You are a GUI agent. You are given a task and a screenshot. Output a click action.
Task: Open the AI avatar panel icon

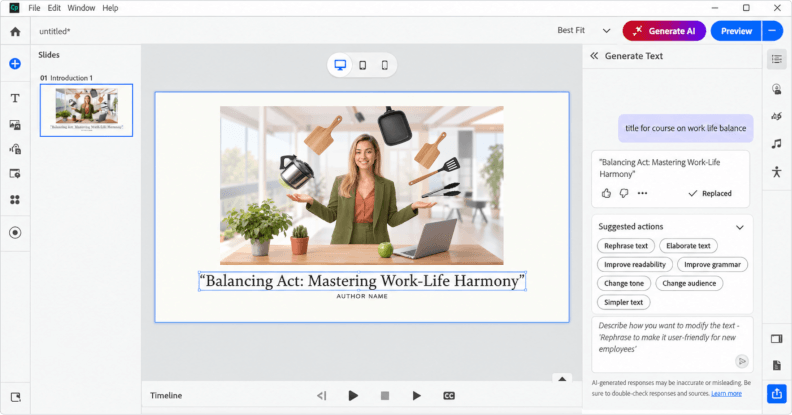[777, 89]
